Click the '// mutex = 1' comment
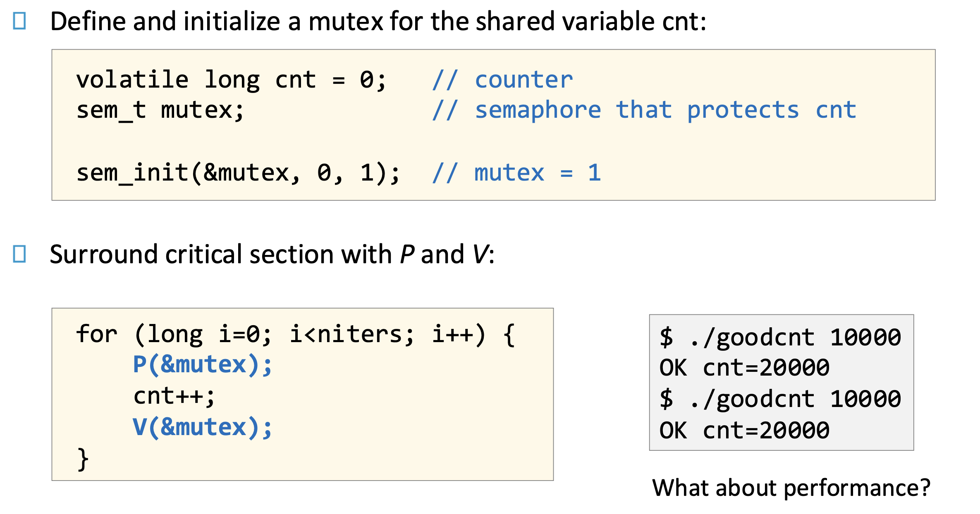 point(516,173)
